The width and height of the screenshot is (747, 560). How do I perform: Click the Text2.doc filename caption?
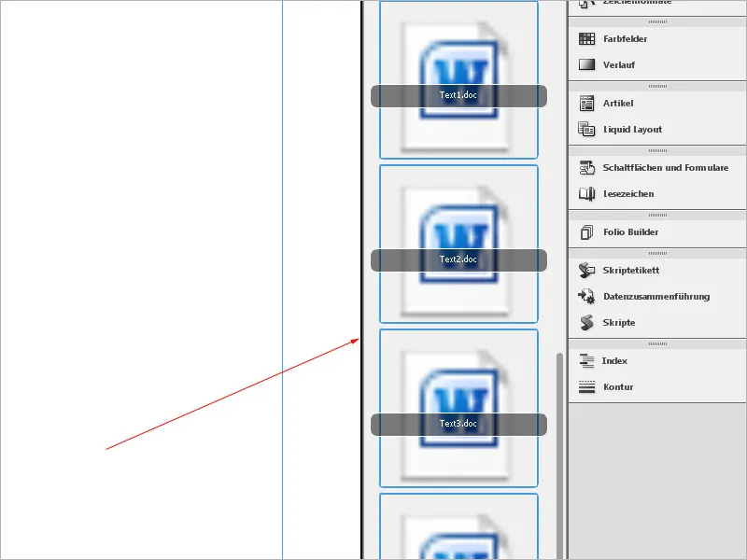[x=458, y=259]
